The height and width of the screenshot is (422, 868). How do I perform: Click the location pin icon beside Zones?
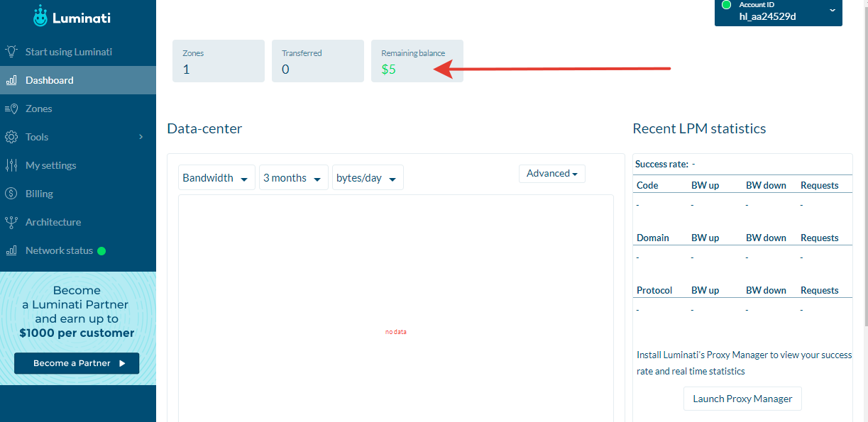[11, 109]
